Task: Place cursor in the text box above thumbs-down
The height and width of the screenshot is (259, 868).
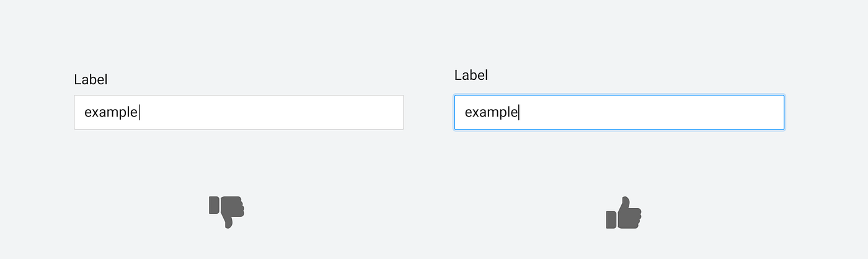Action: pos(239,112)
